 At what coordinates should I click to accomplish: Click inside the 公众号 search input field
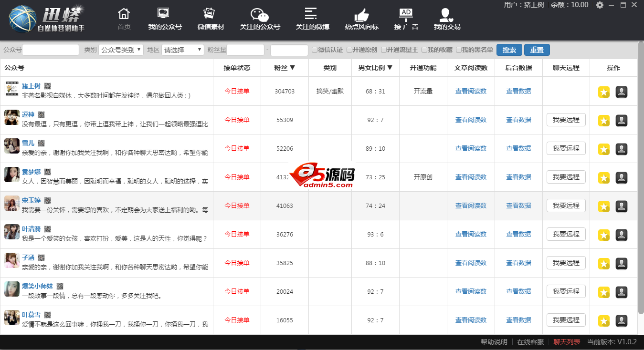pos(51,50)
